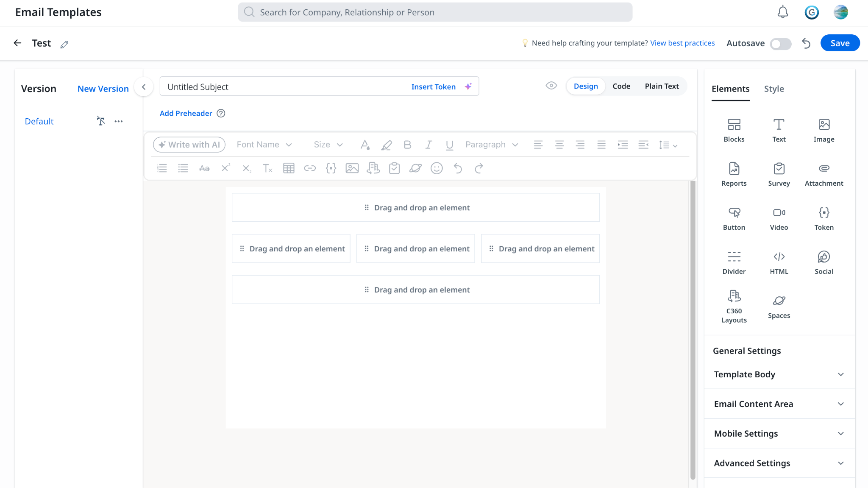This screenshot has width=868, height=488.
Task: Select the Token element
Action: [x=824, y=218]
